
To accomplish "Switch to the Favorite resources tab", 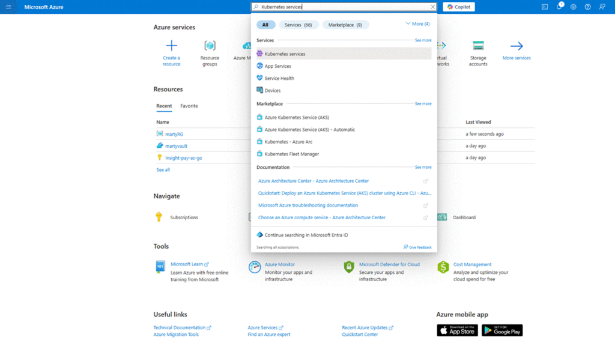I will [x=189, y=106].
